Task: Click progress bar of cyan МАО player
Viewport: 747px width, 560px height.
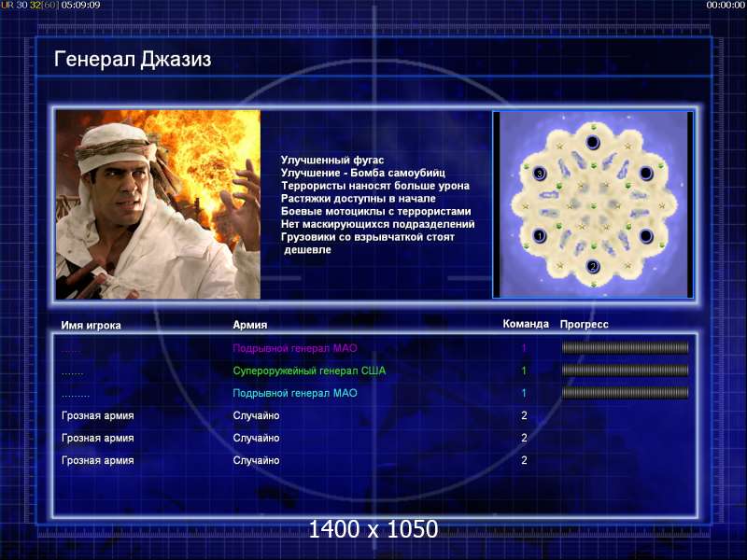Action: pyautogui.click(x=625, y=392)
